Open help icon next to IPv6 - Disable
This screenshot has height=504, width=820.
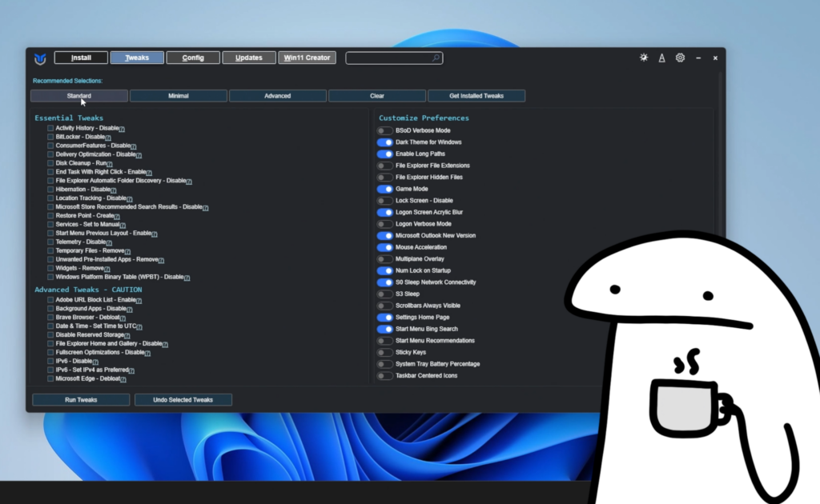tap(95, 362)
